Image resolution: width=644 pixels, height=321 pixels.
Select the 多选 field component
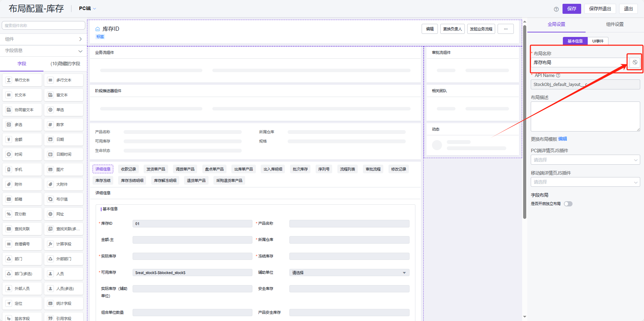point(22,125)
